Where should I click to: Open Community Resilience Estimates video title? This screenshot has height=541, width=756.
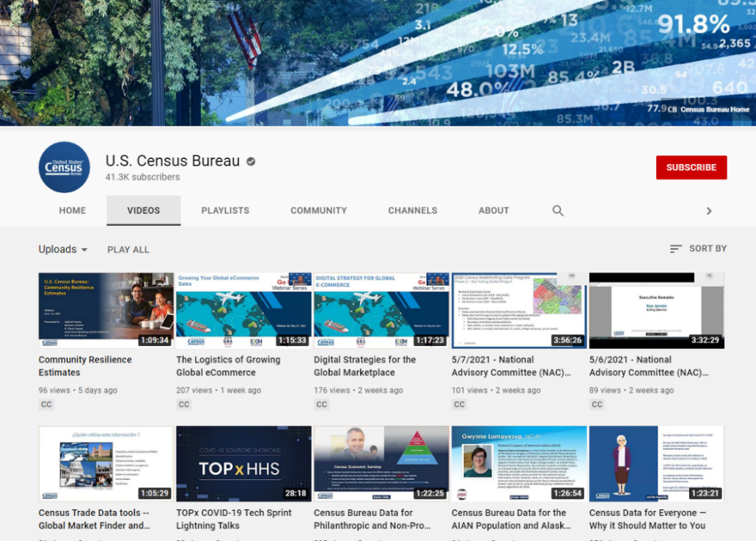click(x=85, y=366)
